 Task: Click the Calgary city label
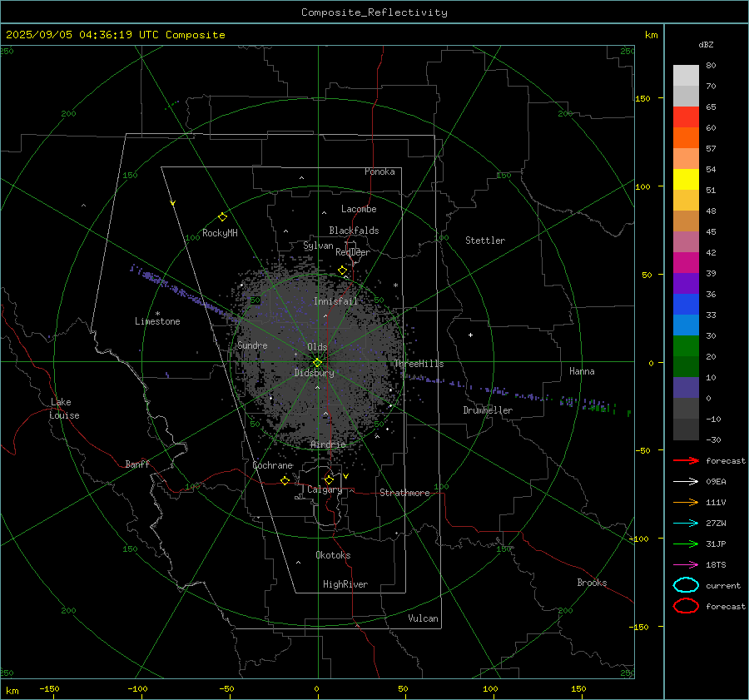point(325,489)
